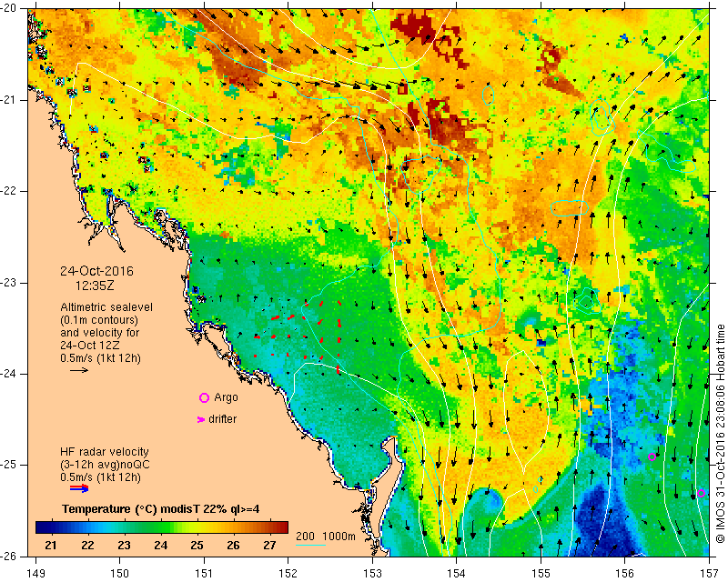Image resolution: width=728 pixels, height=582 pixels.
Task: Click the '200 1000m' depth legend text
Action: [x=326, y=537]
